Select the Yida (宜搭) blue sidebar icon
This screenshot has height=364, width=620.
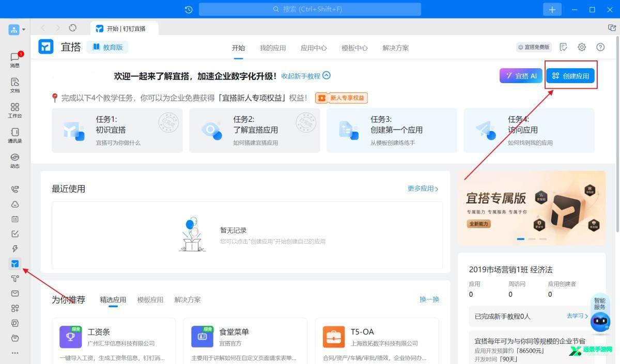pos(15,264)
